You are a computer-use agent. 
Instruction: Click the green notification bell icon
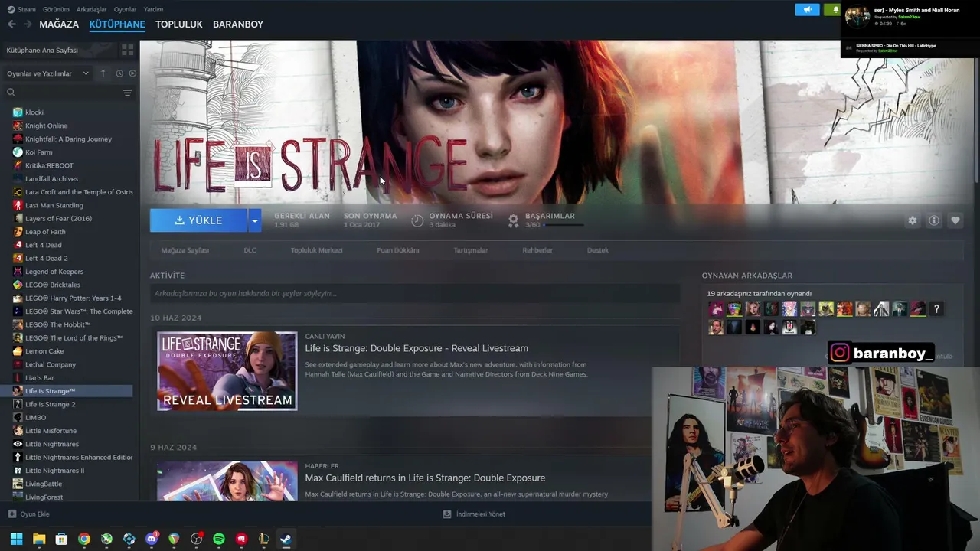click(832, 9)
